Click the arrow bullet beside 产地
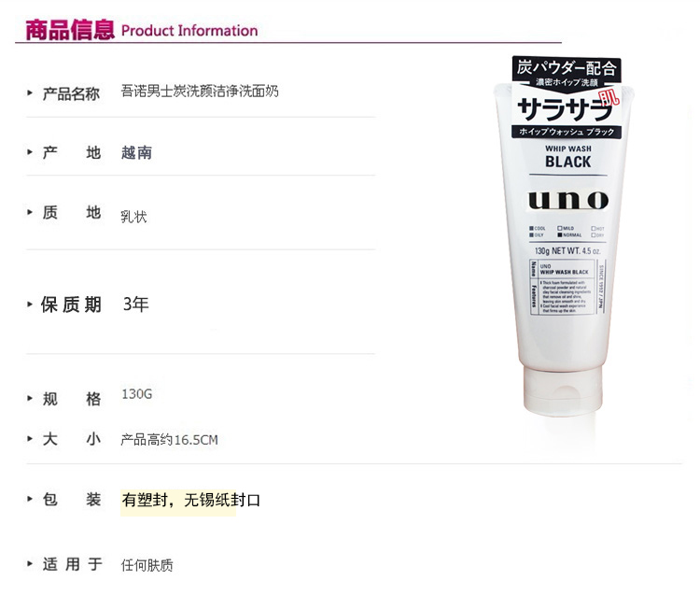This screenshot has height=609, width=700. click(30, 152)
